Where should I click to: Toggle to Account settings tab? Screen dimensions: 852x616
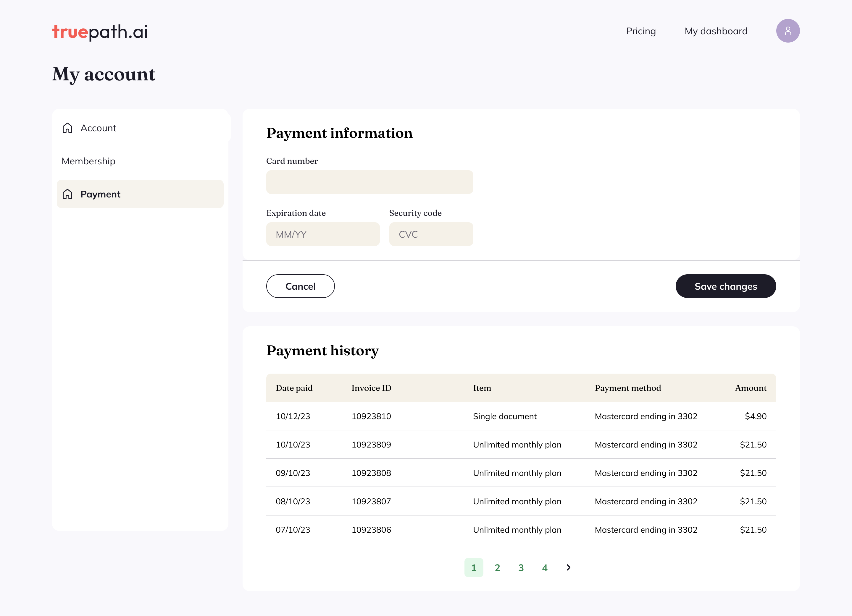99,128
